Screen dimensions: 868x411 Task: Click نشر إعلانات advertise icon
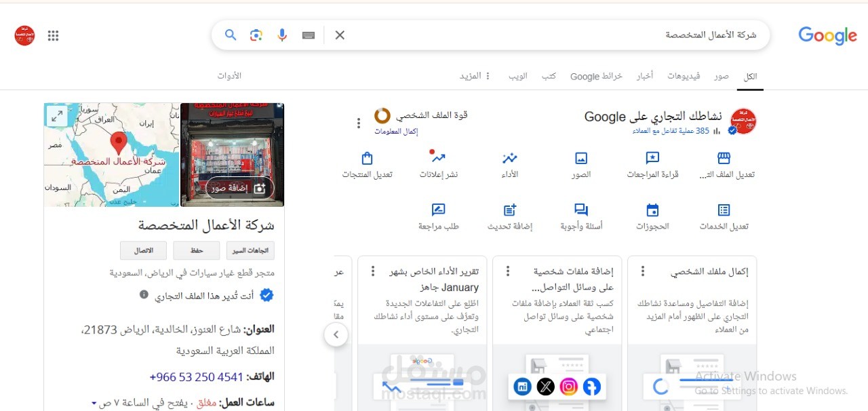click(439, 158)
